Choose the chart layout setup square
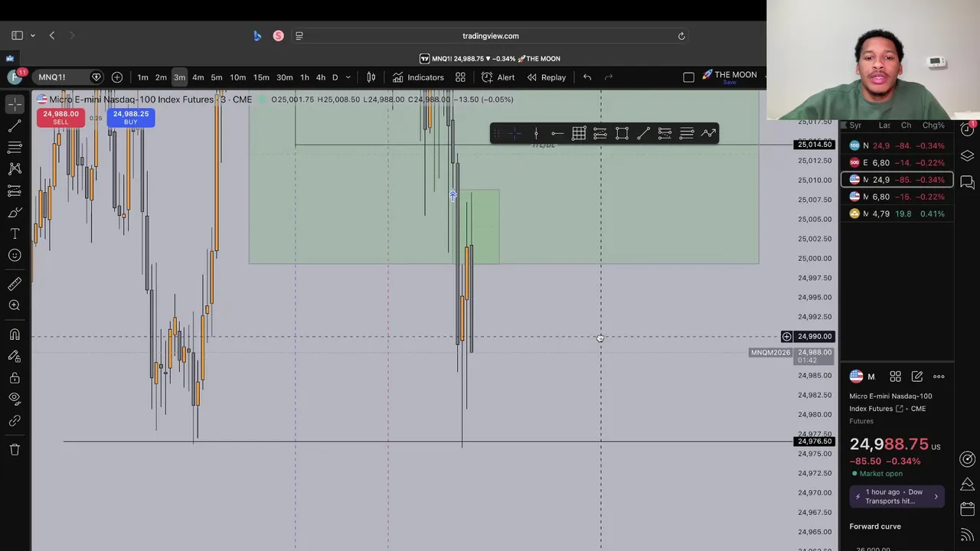Screen dimensions: 980x551 coord(688,77)
